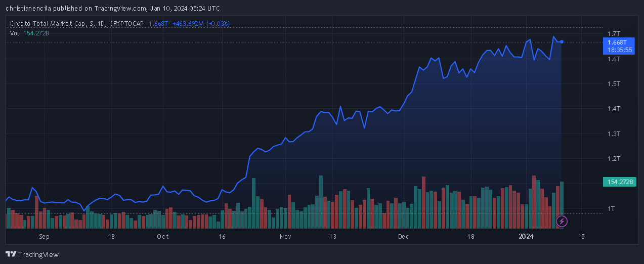644x264 pixels.
Task: Click the Oct date axis label
Action: 163,236
